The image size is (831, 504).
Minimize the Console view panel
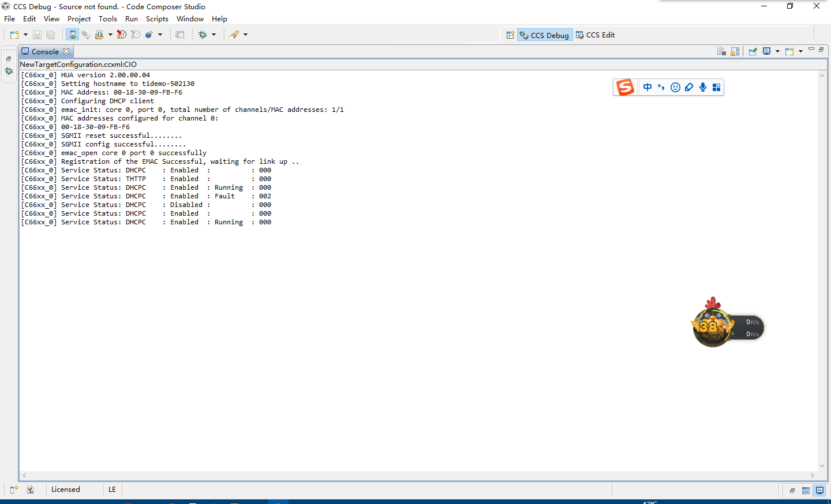point(811,50)
